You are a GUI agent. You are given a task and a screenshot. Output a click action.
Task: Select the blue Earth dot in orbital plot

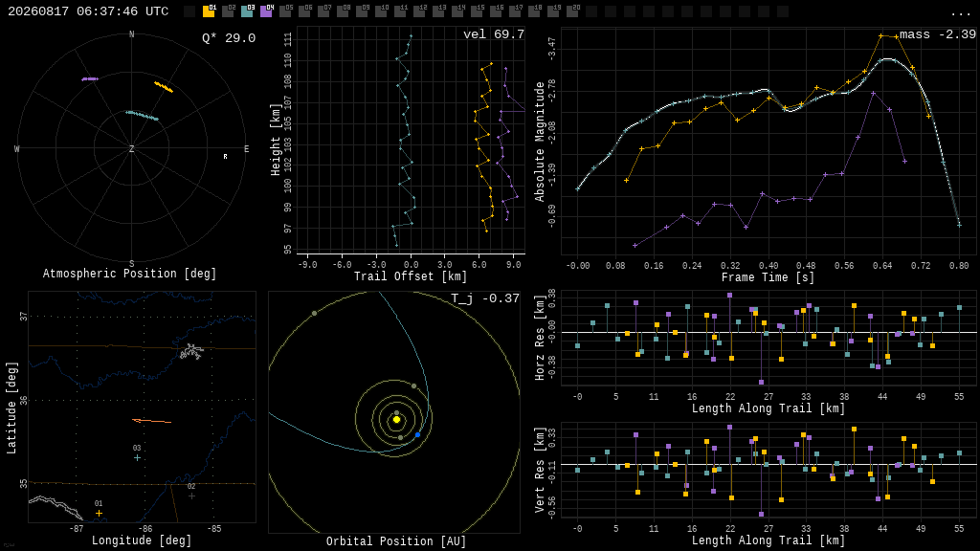(417, 434)
